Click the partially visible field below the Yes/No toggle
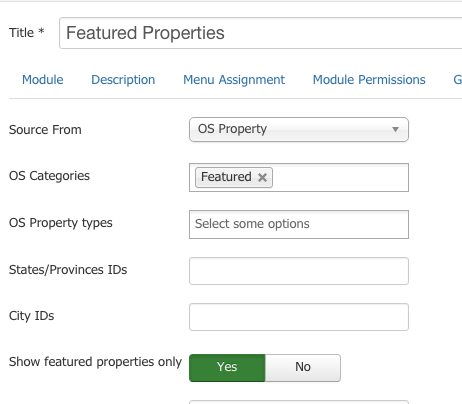Image resolution: width=462 pixels, height=404 pixels. pyautogui.click(x=299, y=402)
